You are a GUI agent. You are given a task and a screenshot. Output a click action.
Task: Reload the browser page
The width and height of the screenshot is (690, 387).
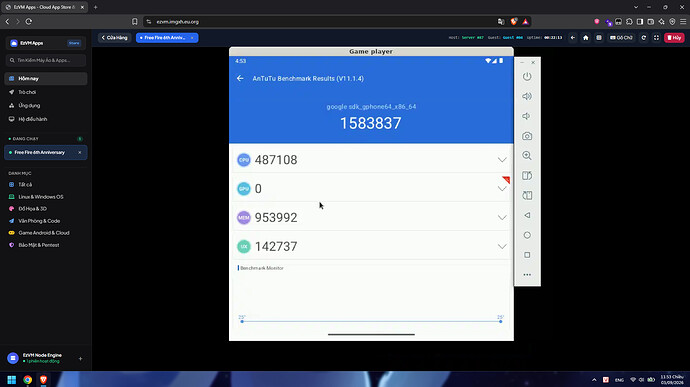tap(29, 22)
